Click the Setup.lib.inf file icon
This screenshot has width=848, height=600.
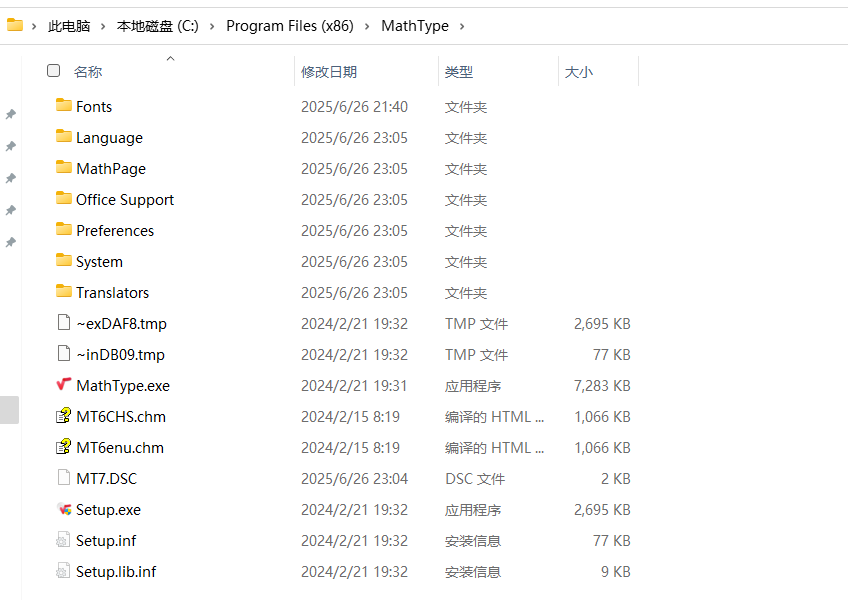tap(63, 570)
